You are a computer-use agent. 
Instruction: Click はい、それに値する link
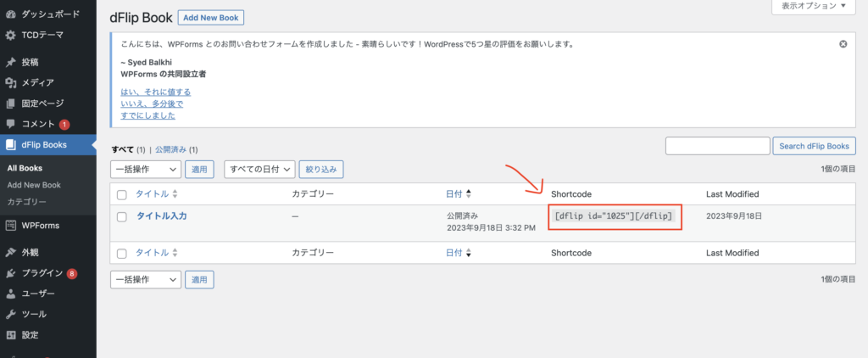pos(156,92)
